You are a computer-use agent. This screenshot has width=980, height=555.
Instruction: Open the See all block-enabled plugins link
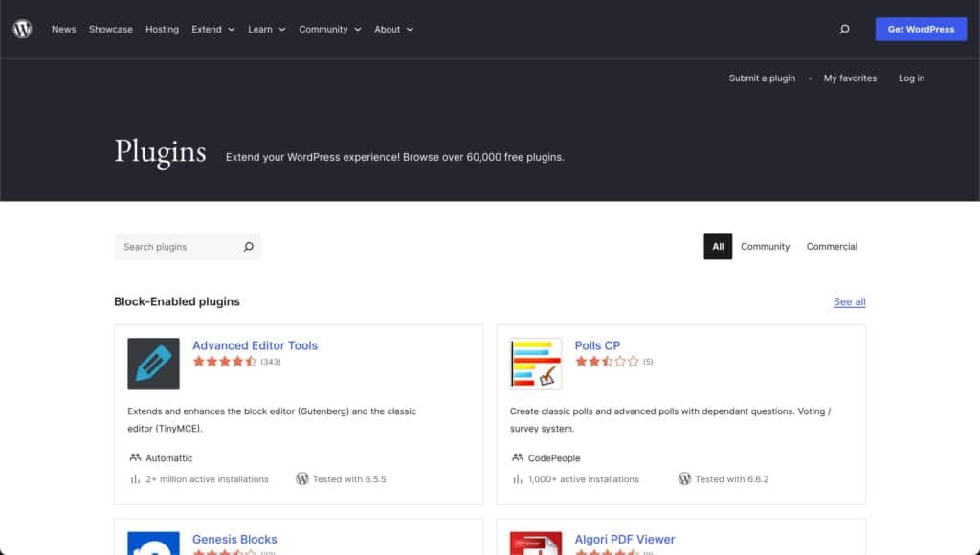pyautogui.click(x=849, y=301)
